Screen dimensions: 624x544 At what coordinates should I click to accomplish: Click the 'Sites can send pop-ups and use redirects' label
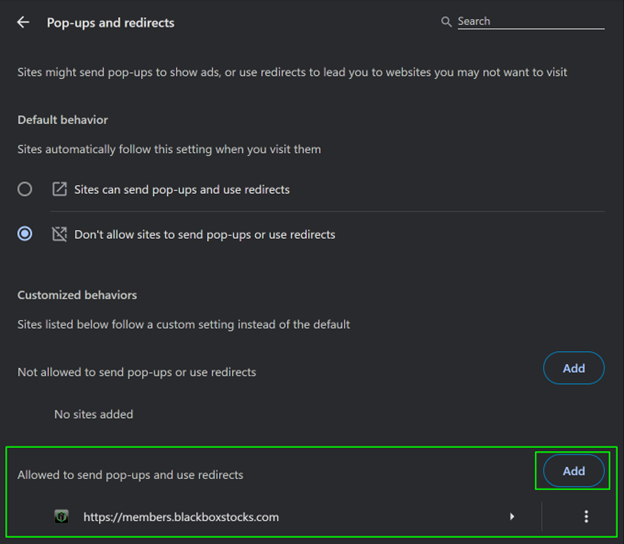click(x=181, y=189)
